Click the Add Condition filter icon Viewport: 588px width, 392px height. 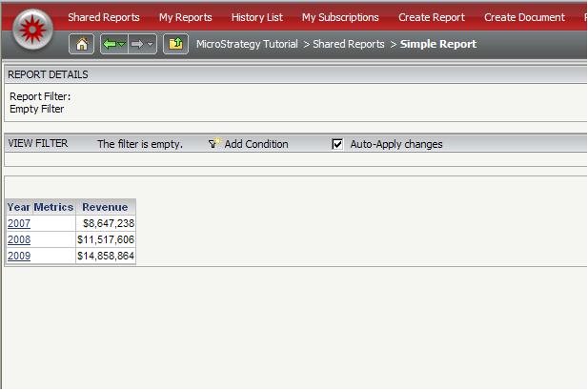click(214, 144)
